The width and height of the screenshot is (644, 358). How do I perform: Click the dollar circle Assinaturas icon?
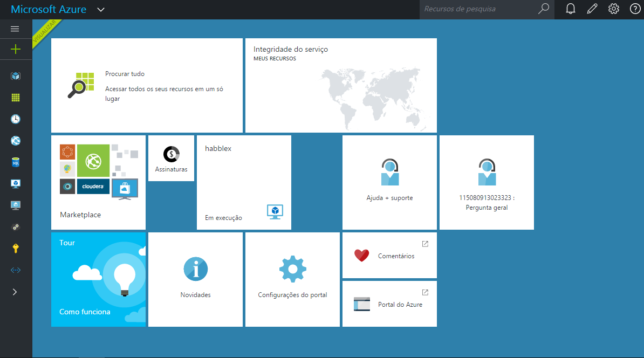(172, 154)
